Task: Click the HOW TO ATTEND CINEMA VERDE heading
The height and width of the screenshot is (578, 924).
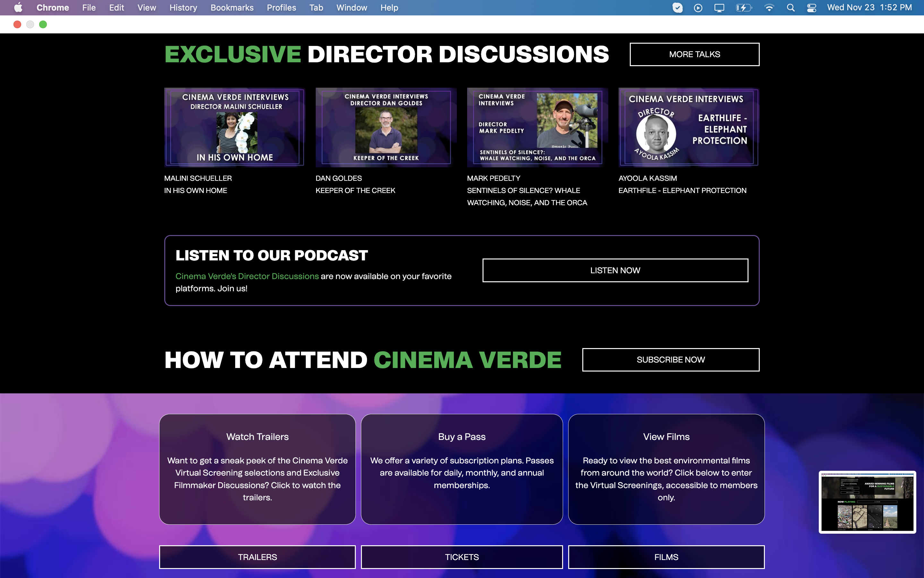Action: click(363, 360)
